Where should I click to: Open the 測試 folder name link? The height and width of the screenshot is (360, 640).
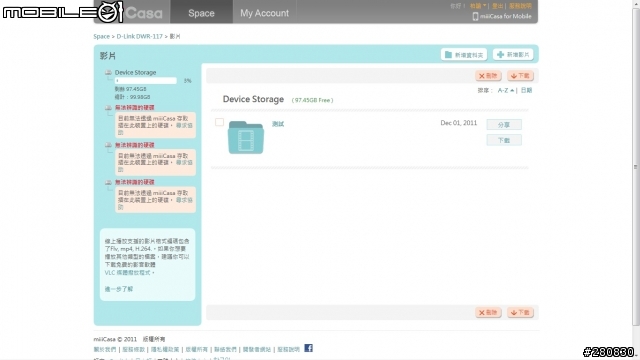point(278,124)
